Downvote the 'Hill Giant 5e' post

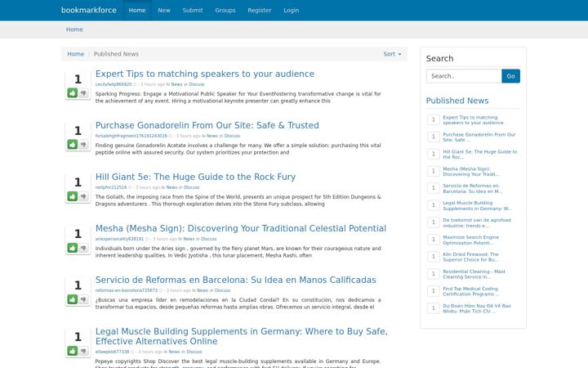[83, 196]
